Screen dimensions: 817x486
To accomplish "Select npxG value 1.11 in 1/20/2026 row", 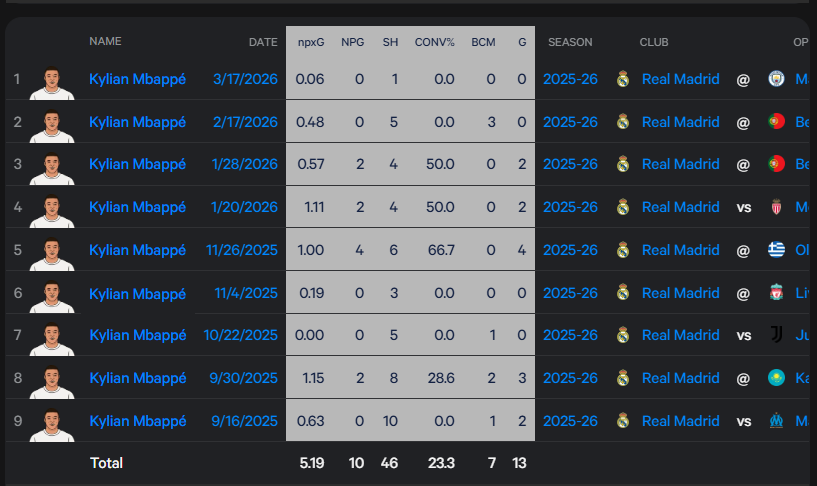I will coord(314,207).
